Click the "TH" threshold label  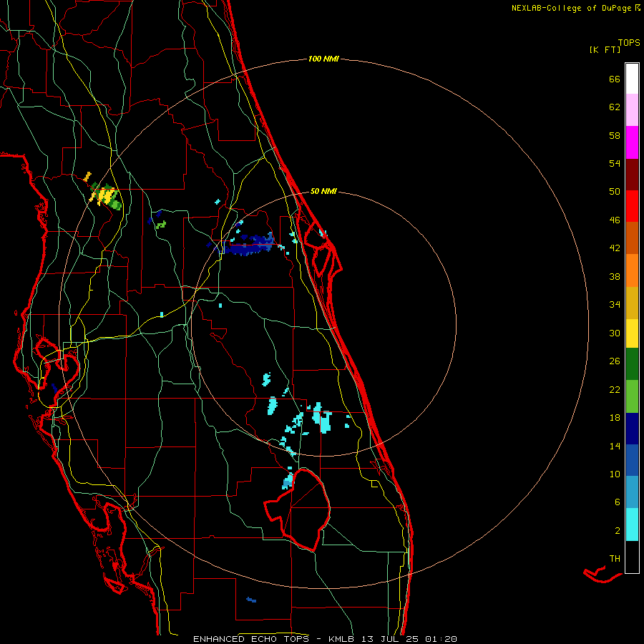[x=615, y=559]
